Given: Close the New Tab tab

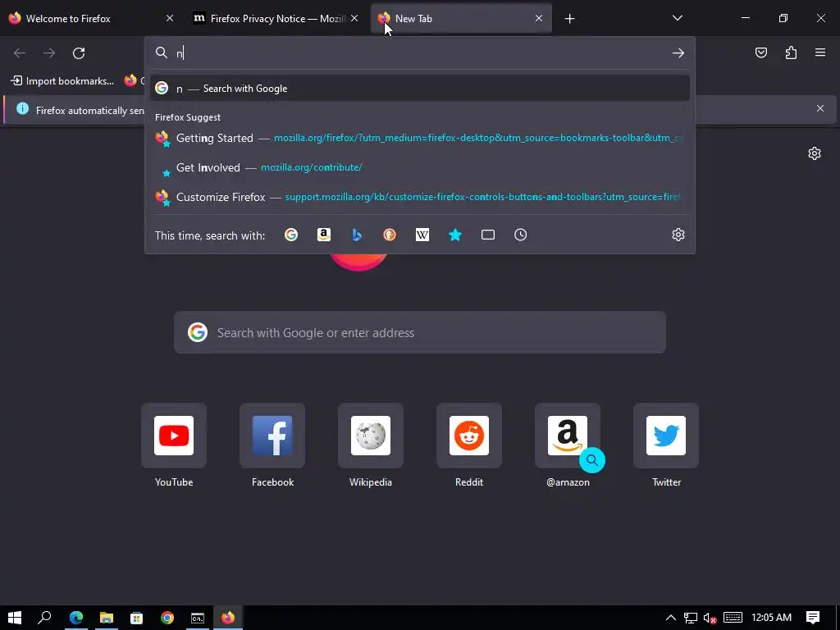Looking at the screenshot, I should tap(538, 18).
